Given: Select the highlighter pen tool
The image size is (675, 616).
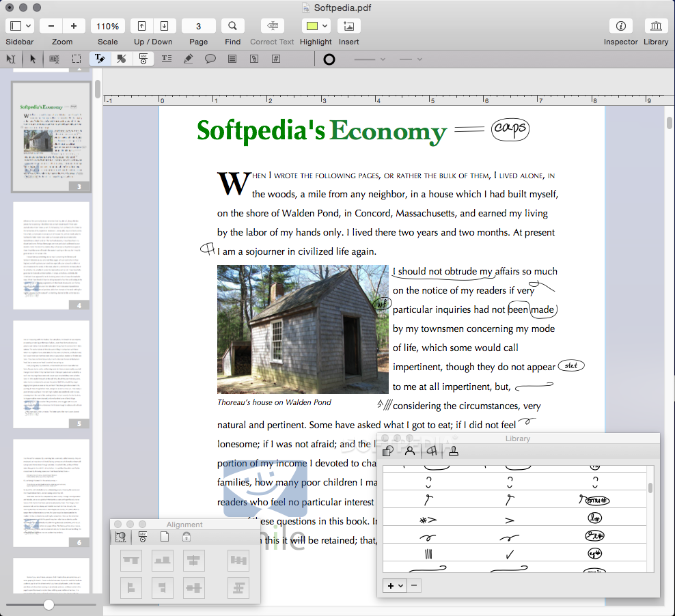Looking at the screenshot, I should click(188, 59).
